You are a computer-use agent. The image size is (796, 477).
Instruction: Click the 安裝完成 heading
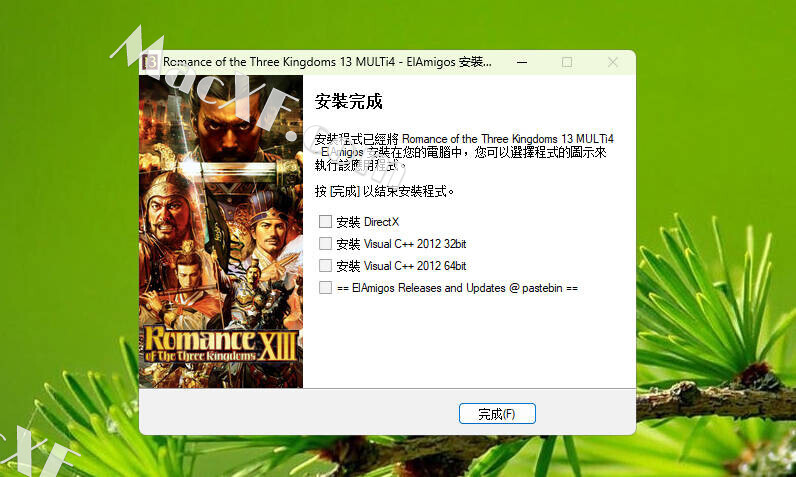pyautogui.click(x=348, y=101)
